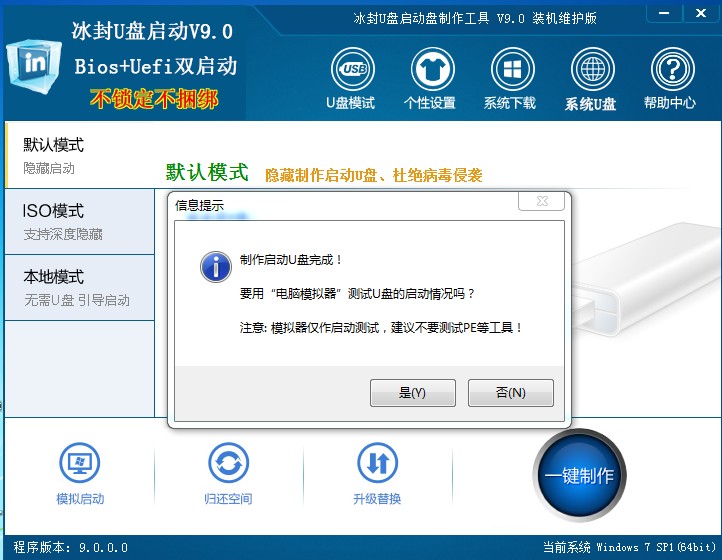Confirm with 是(Y) button
Image resolution: width=722 pixels, height=560 pixels.
413,393
